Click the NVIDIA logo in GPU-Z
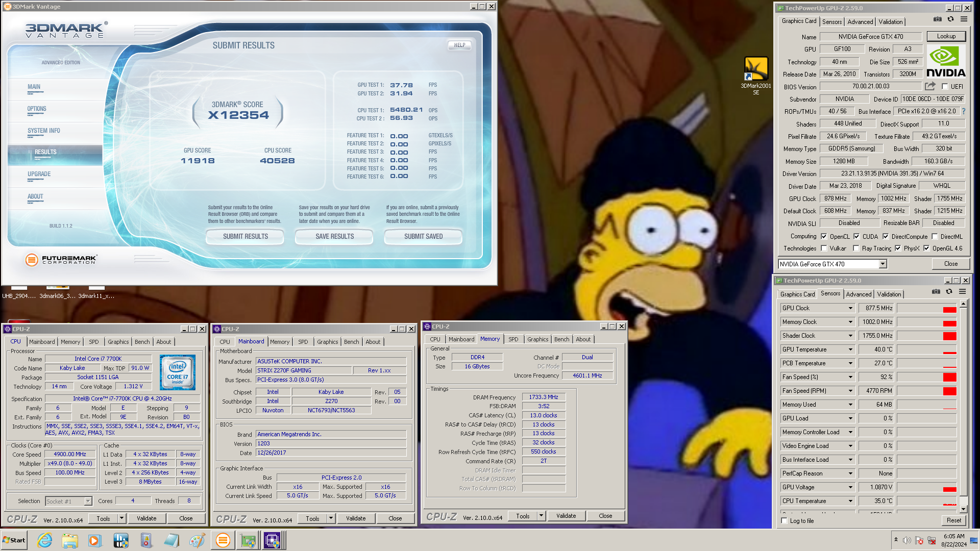 (x=946, y=62)
